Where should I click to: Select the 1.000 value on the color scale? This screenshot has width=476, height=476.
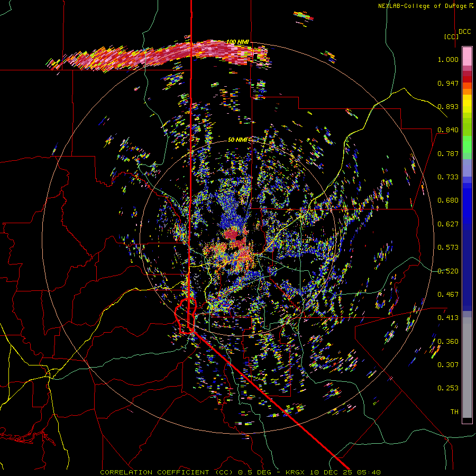point(448,59)
